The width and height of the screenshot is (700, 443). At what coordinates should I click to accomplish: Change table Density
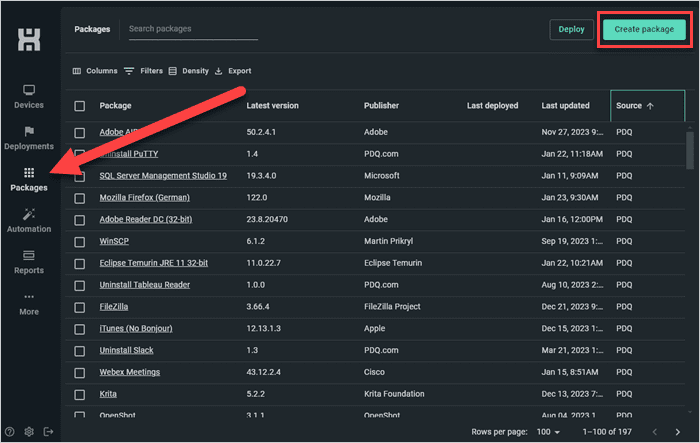(188, 71)
